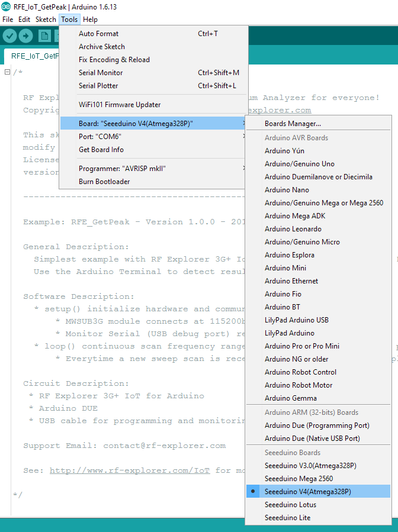Select Arduino Due (Programming Port)
Viewport: 398px width, 532px height.
coord(318,425)
